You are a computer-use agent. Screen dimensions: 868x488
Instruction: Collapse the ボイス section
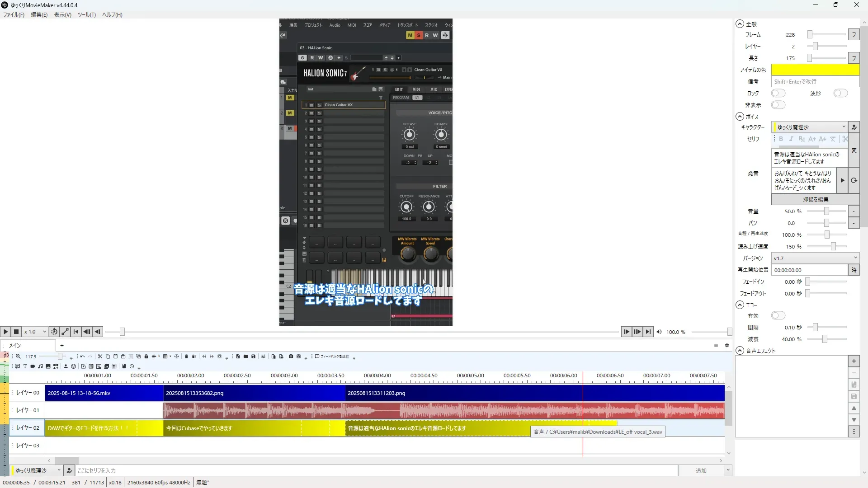[x=740, y=117]
